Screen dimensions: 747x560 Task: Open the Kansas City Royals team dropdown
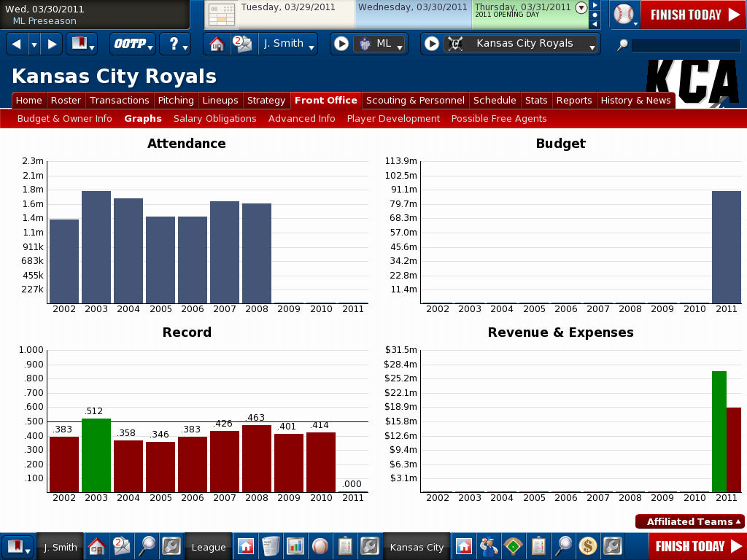521,44
